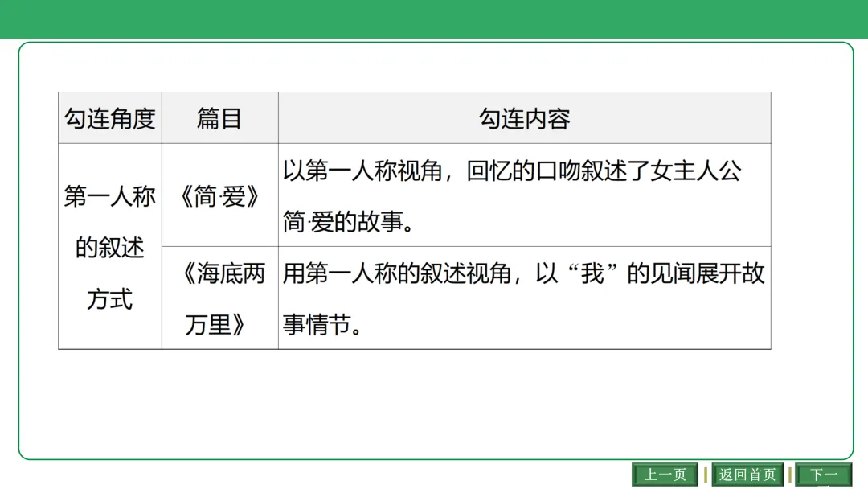Click text 简·爱的故事。
This screenshot has width=868, height=489.
[x=348, y=222]
